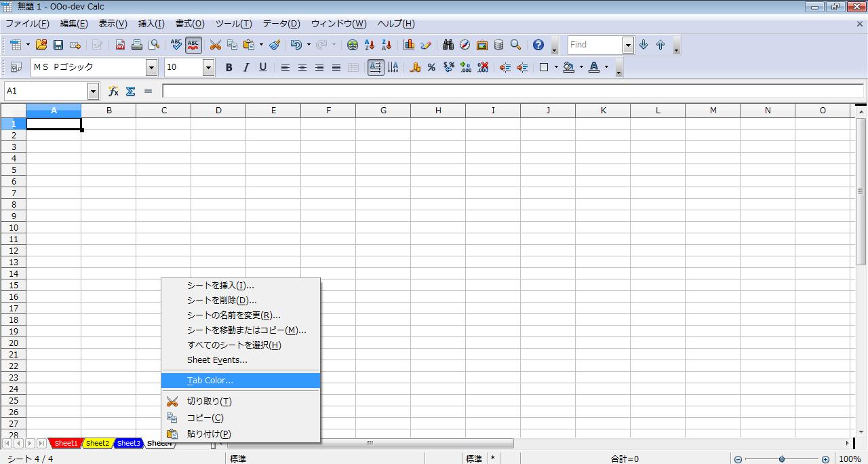Toggle AutoSpellcheck button
The width and height of the screenshot is (868, 464).
[x=193, y=45]
